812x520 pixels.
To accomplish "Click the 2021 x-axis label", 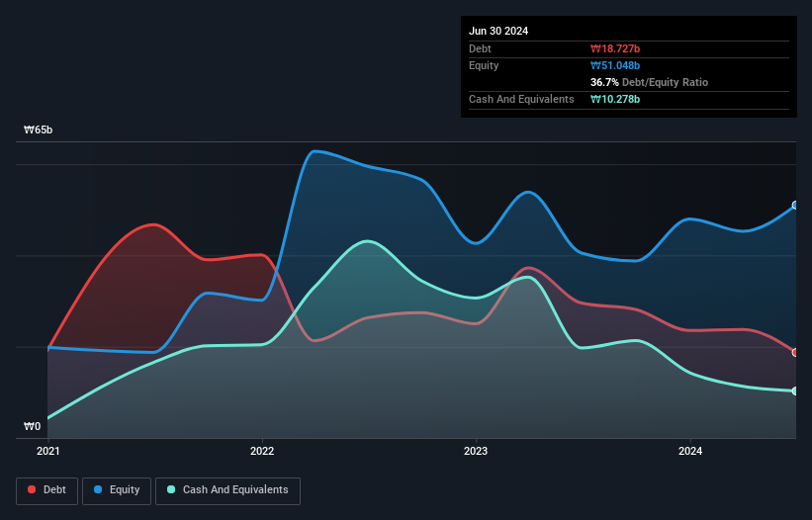I will pos(48,451).
